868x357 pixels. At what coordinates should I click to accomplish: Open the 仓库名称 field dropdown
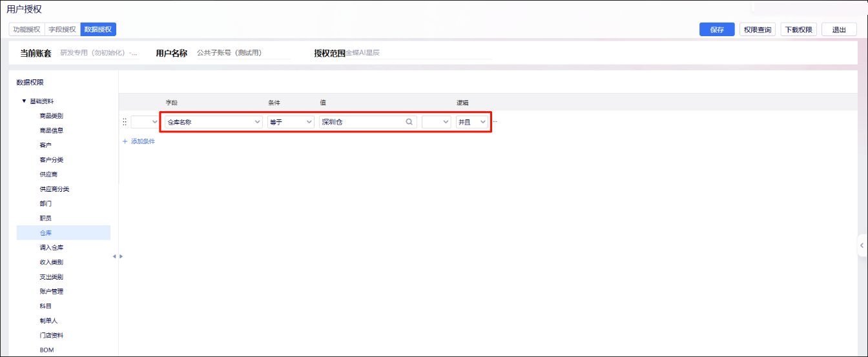212,121
